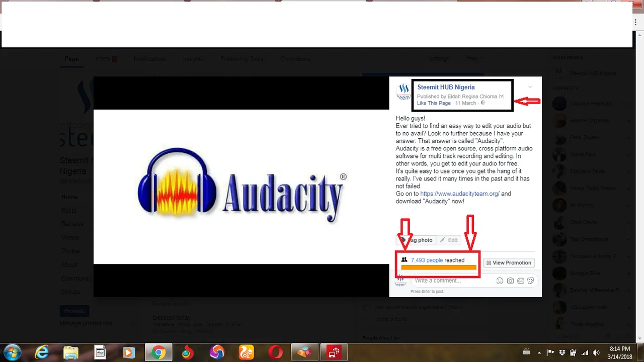
Task: Select Videos in page sidebar
Action: pos(70,238)
